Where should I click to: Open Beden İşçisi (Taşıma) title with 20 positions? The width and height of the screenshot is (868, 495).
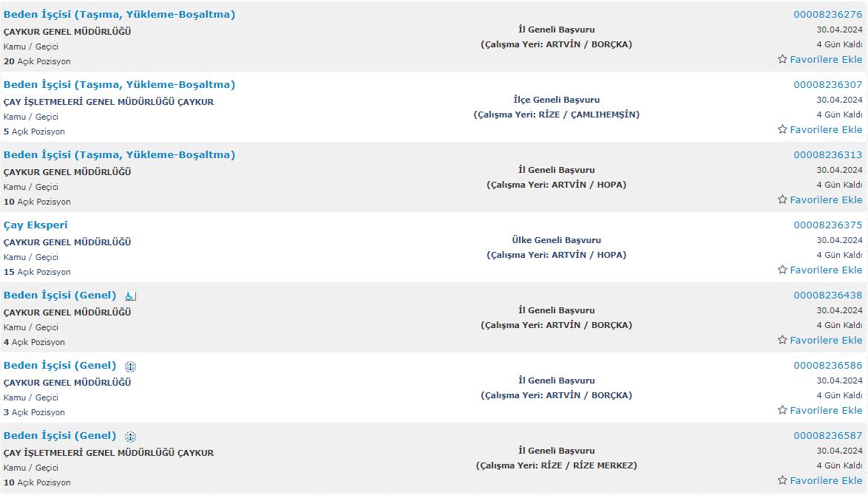click(x=119, y=14)
